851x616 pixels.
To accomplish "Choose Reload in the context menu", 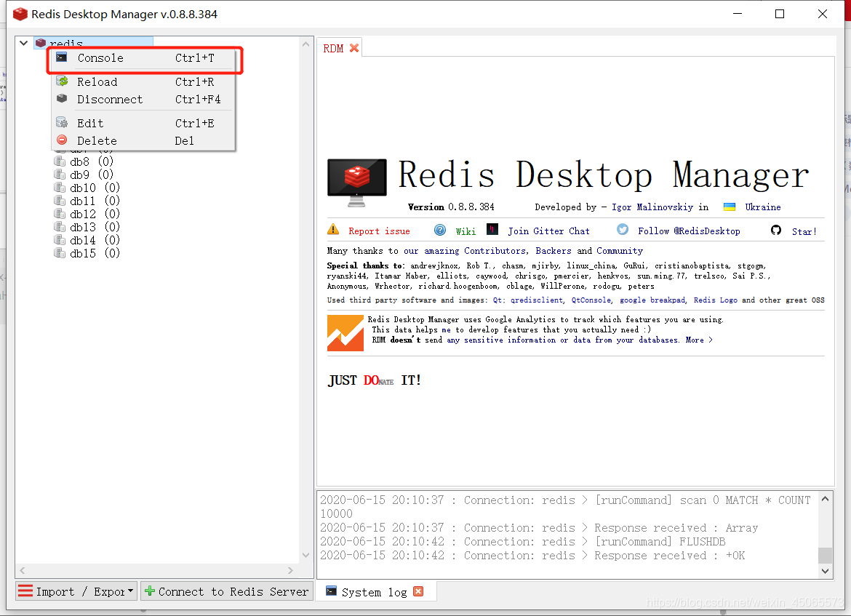I will coord(144,82).
